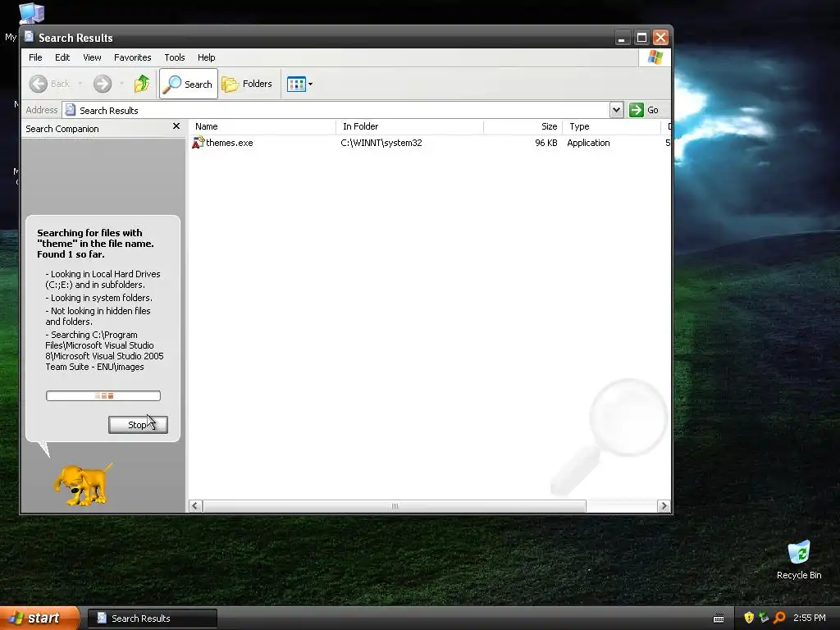Click the Forward navigation arrow icon
The width and height of the screenshot is (840, 630).
click(103, 84)
